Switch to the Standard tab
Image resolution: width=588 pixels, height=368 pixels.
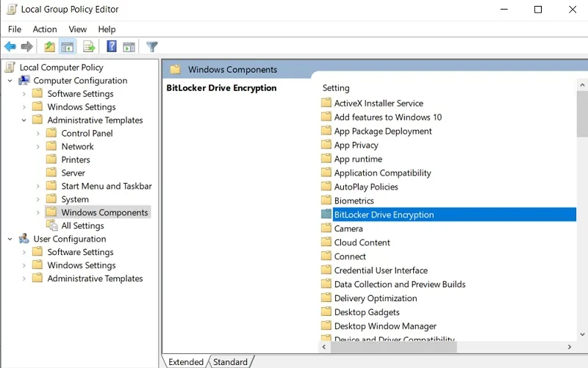point(230,361)
